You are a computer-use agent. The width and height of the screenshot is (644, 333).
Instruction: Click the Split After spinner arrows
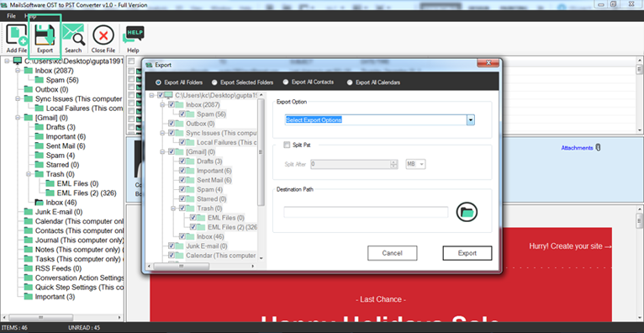coord(393,164)
